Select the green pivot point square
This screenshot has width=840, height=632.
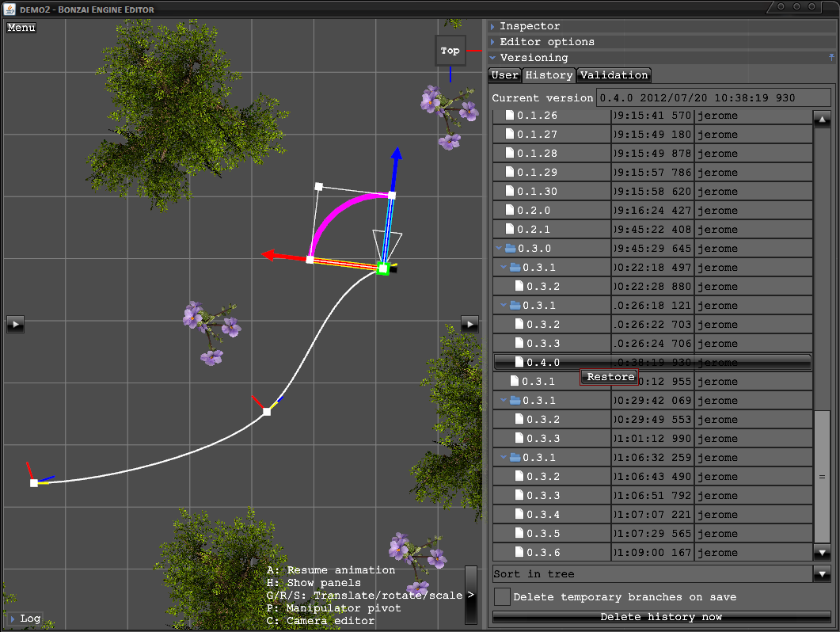383,269
